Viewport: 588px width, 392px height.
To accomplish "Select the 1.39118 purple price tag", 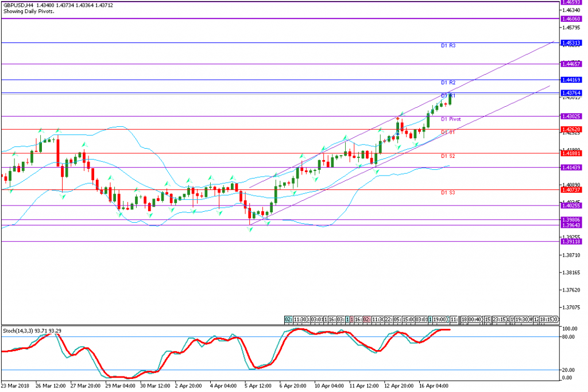I will tap(572, 242).
